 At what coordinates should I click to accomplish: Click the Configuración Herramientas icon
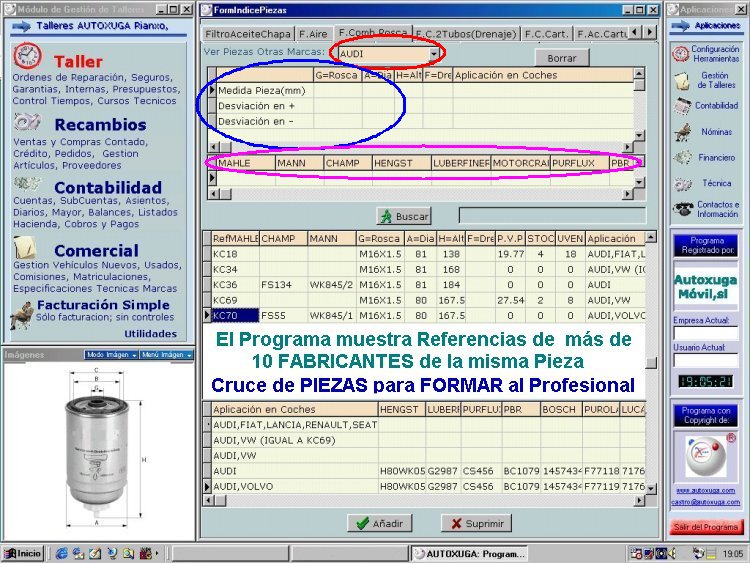(680, 53)
